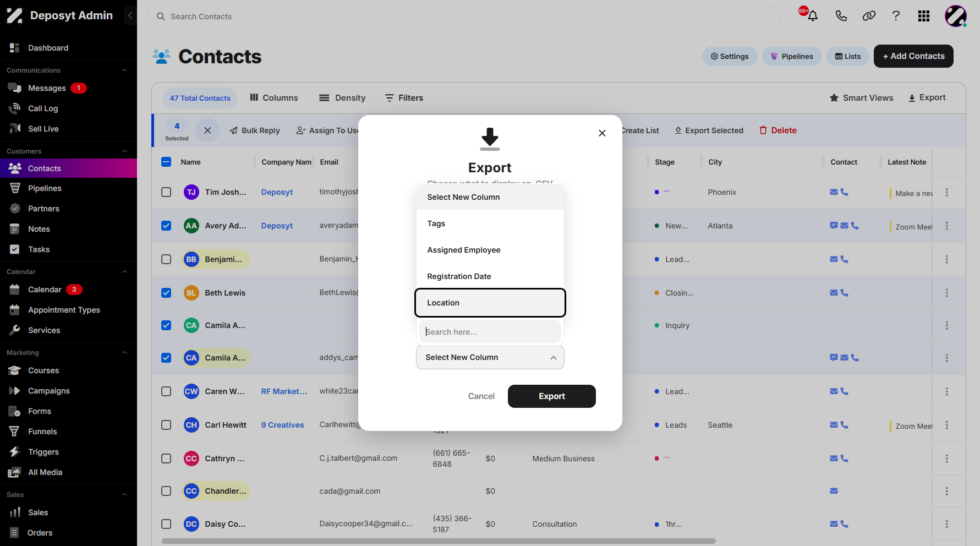Click the black Export button in dialog

pyautogui.click(x=551, y=396)
